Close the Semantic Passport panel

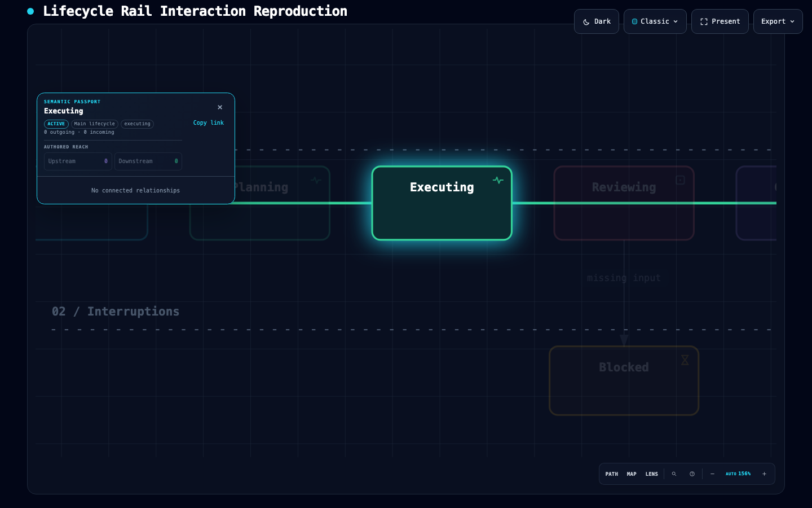coord(220,107)
